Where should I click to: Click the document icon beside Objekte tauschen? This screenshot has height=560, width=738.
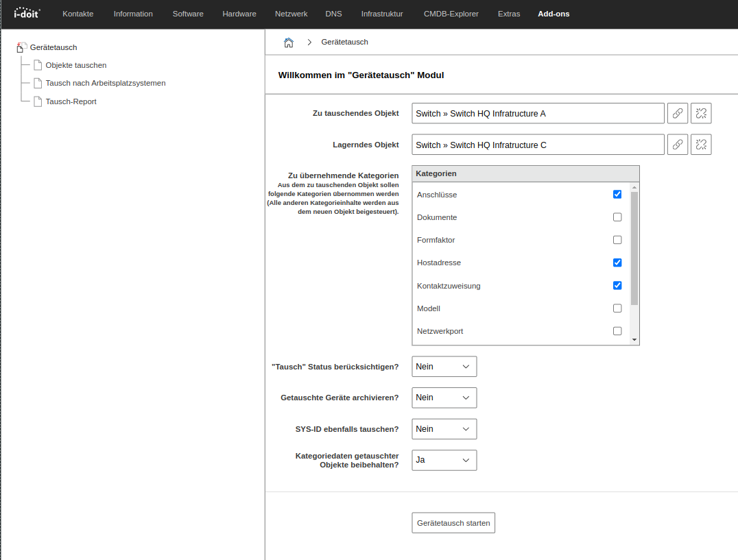[38, 65]
